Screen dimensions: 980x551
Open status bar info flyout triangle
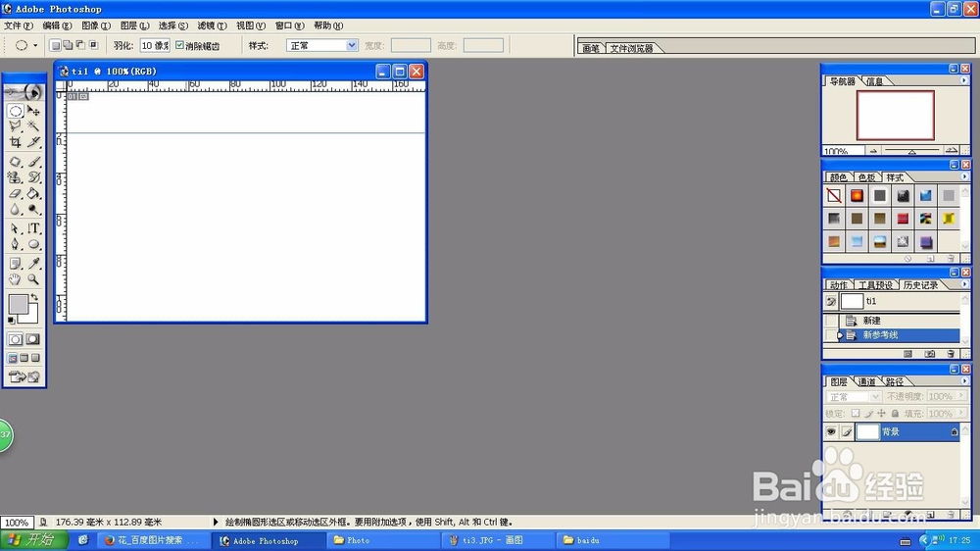216,522
